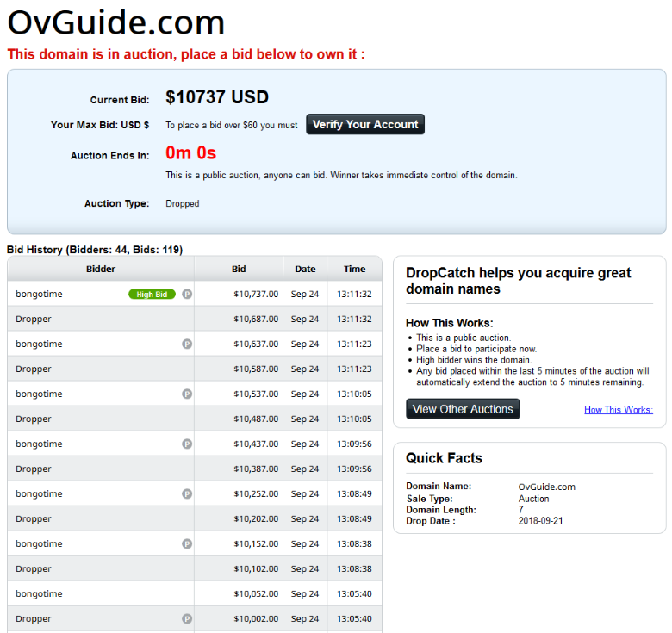The image size is (672, 633).
Task: Click proxy bid icon in $10,537.00 row
Action: point(187,394)
